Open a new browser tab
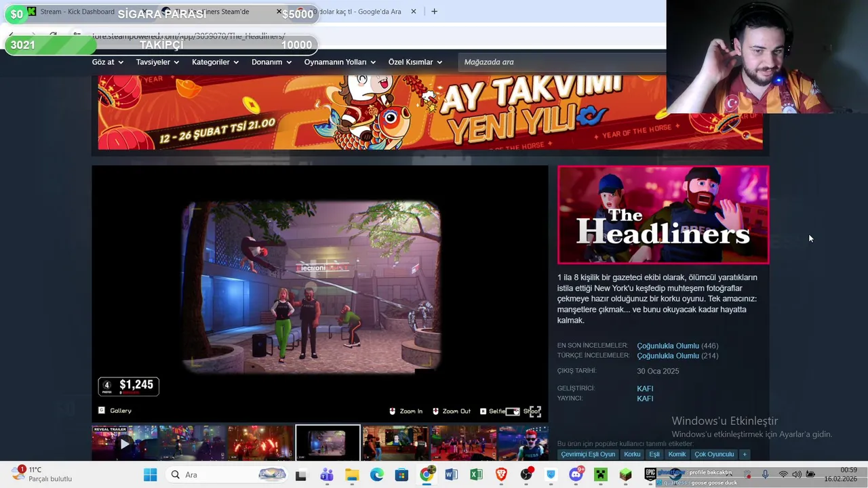This screenshot has height=488, width=868. pos(434,12)
